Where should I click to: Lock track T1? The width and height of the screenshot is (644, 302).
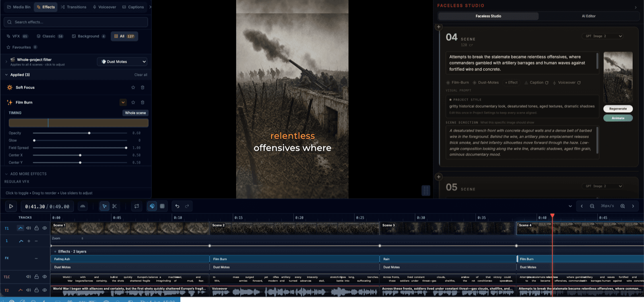[37, 228]
